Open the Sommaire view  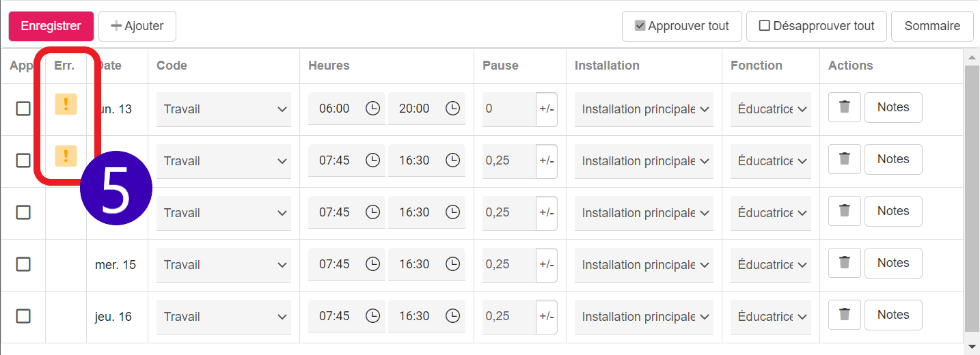point(932,26)
